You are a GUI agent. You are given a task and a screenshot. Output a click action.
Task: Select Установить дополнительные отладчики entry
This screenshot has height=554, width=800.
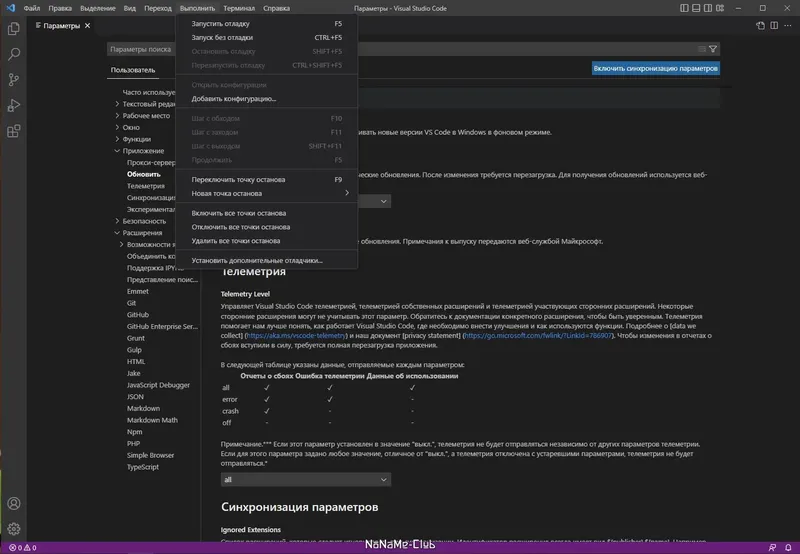[266, 260]
